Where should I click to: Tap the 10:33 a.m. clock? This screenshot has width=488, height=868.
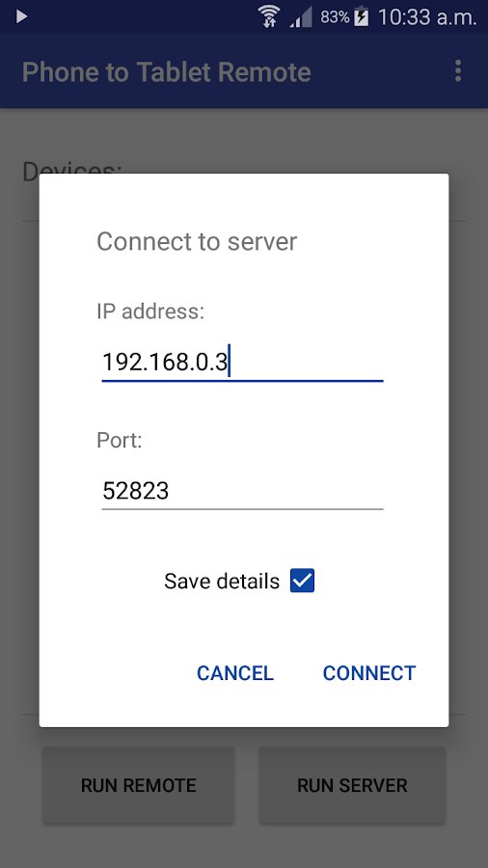[426, 17]
